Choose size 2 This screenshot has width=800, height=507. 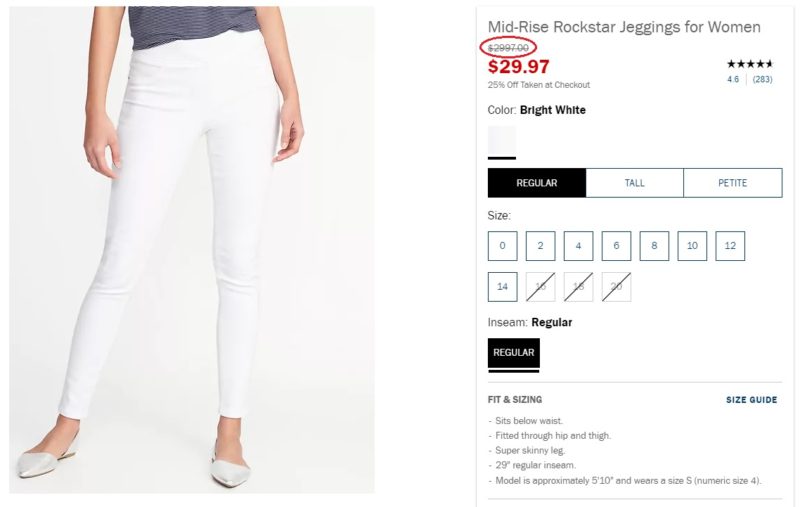tap(540, 246)
